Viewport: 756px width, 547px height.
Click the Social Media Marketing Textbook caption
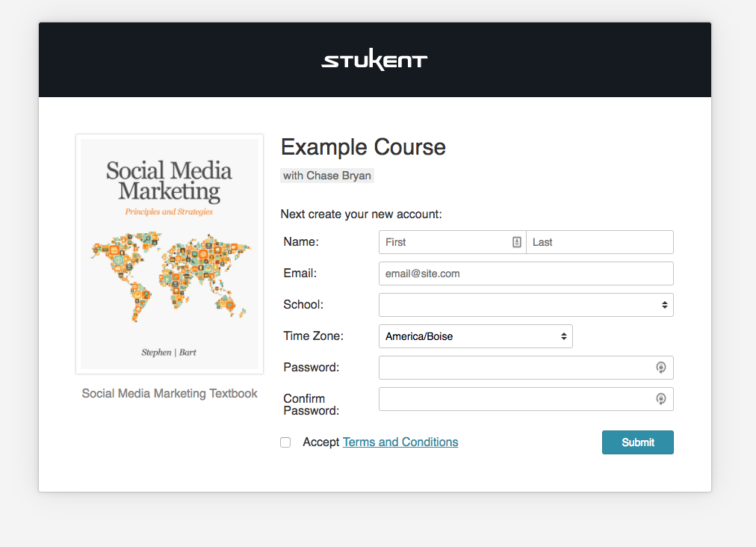(170, 394)
